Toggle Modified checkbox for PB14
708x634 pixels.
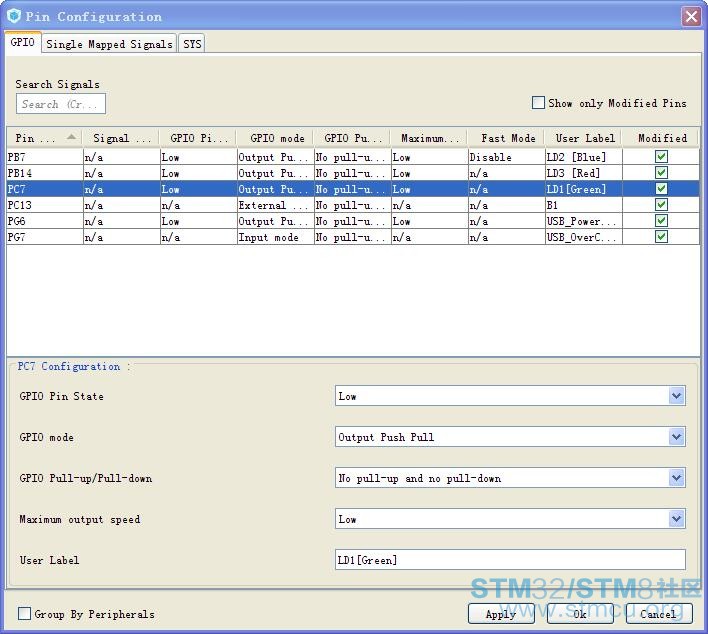[x=661, y=172]
